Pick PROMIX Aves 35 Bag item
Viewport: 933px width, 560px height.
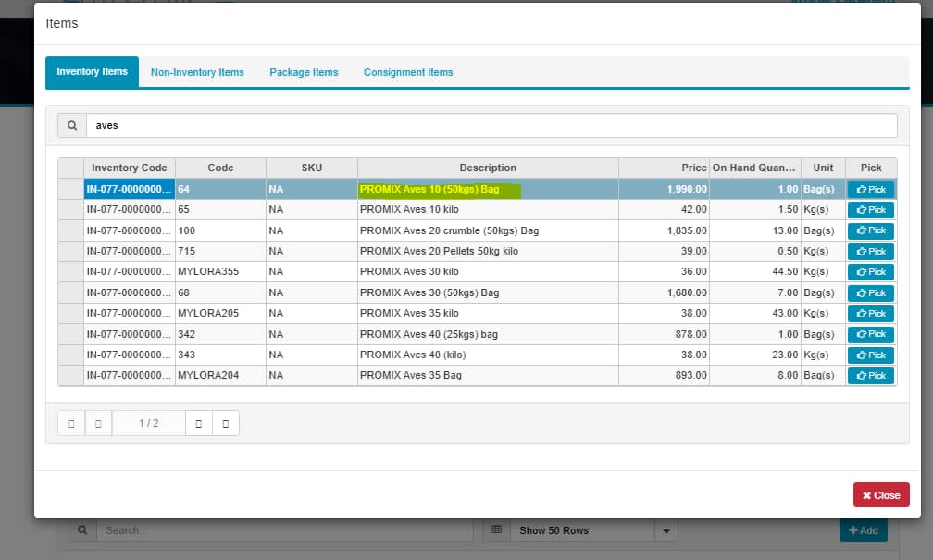click(870, 376)
